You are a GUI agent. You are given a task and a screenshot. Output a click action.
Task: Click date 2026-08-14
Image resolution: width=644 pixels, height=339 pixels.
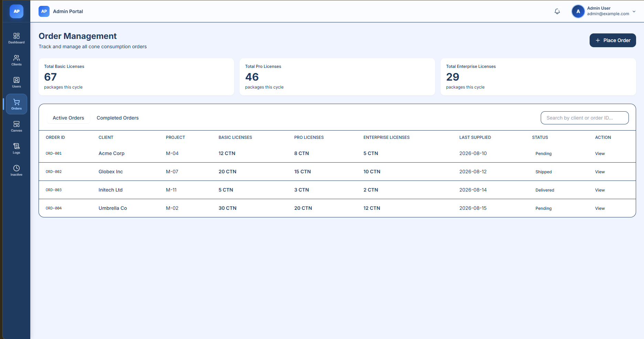[473, 190]
